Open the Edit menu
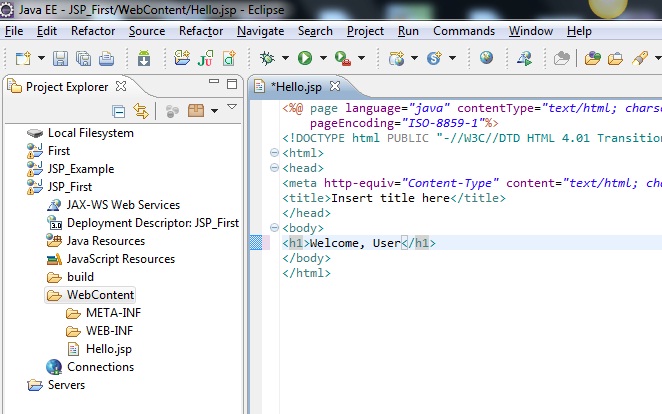 47,31
